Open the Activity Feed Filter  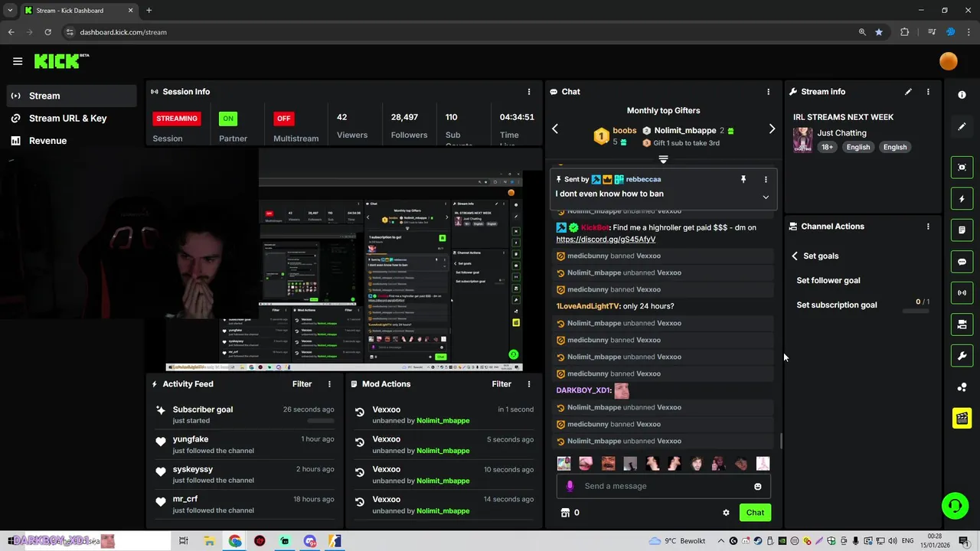(x=302, y=384)
